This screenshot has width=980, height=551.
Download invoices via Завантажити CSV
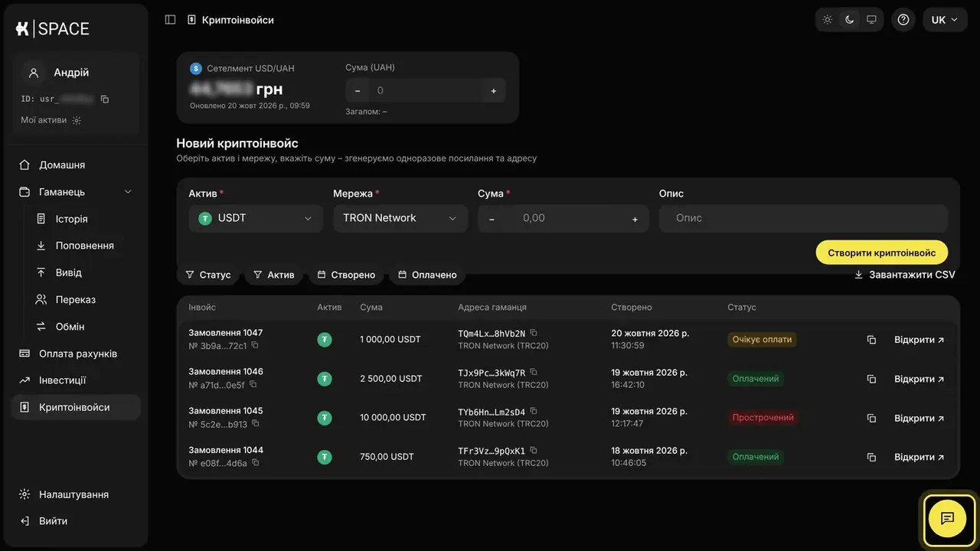pos(905,275)
